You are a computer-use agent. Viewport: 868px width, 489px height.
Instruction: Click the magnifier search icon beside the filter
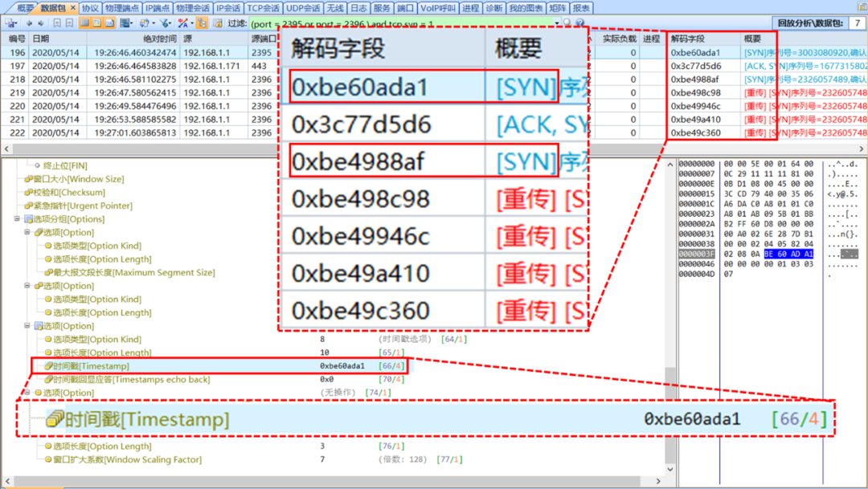pyautogui.click(x=567, y=22)
